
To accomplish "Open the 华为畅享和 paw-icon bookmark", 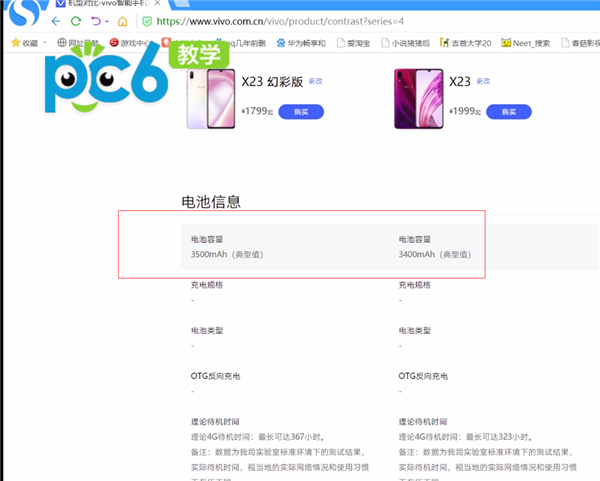I will coord(301,43).
